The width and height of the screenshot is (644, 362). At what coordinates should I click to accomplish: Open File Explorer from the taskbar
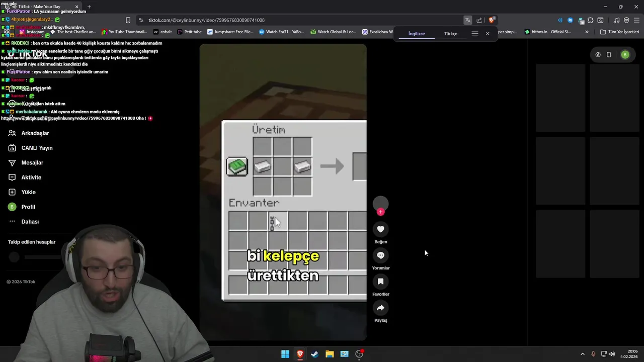[x=330, y=354]
